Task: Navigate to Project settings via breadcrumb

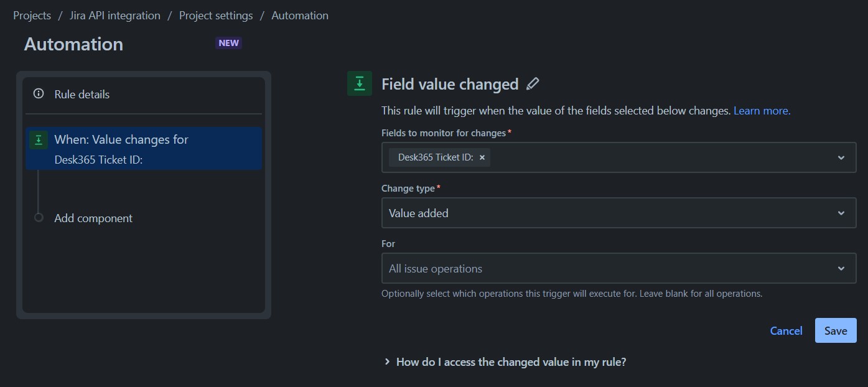Action: tap(216, 15)
